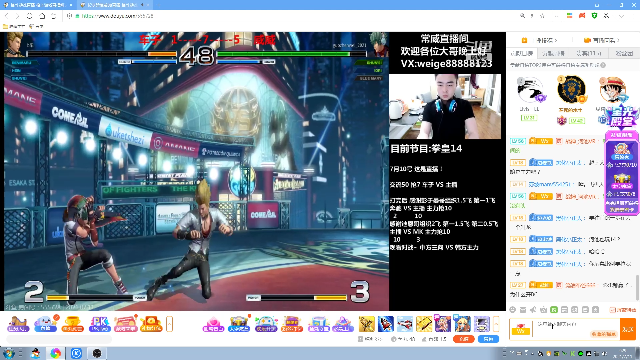Go back using the browser back arrow

tap(7, 16)
